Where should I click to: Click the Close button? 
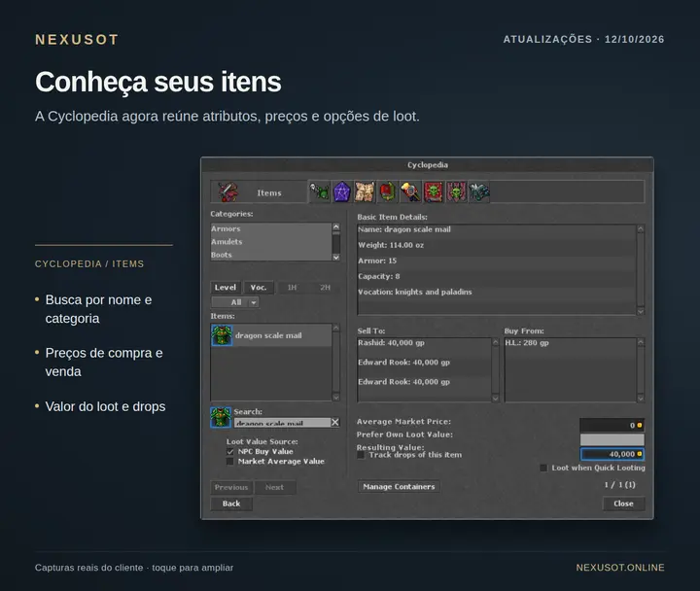click(x=623, y=504)
